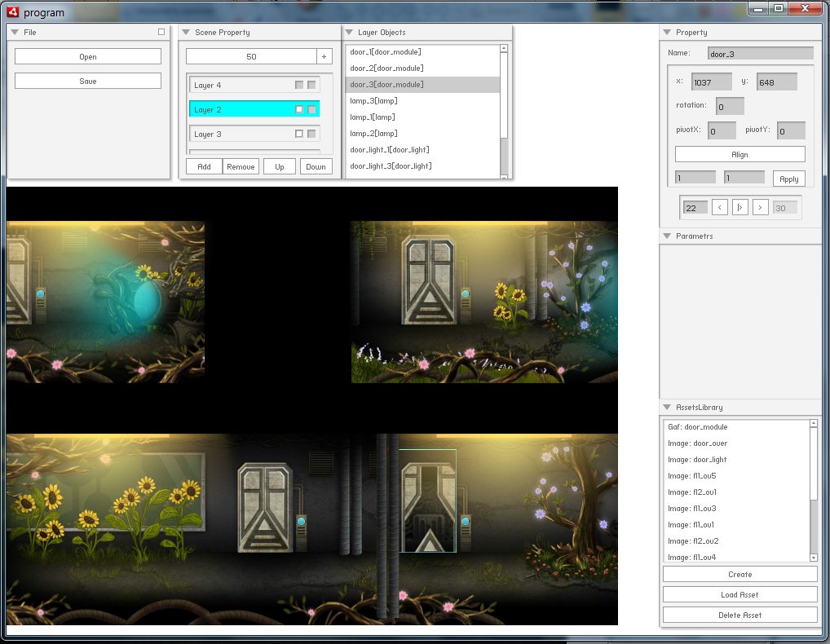Image resolution: width=830 pixels, height=644 pixels.
Task: Select the highlighted Layer 2 row
Action: click(x=254, y=109)
